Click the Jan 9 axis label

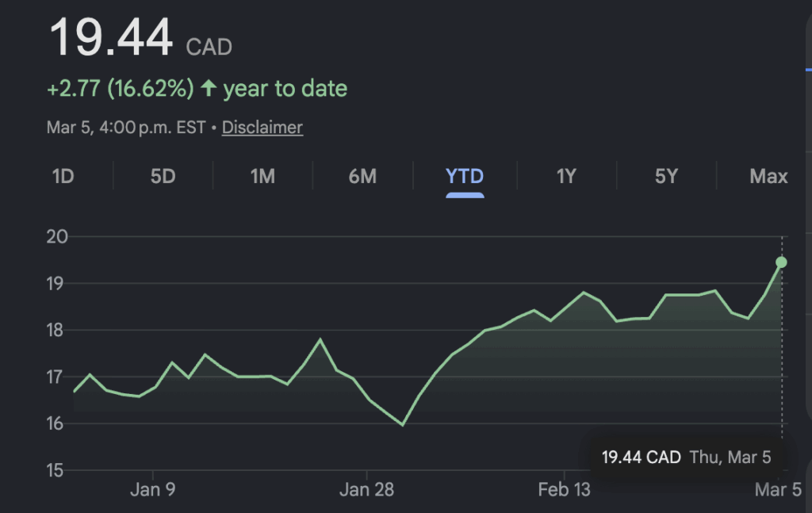(152, 489)
